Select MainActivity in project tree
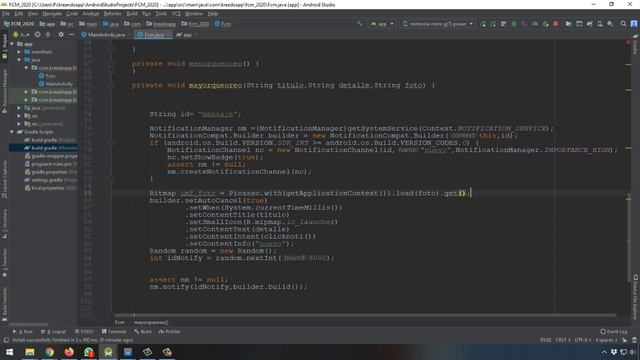Screen dimensions: 640x360 click(x=56, y=84)
